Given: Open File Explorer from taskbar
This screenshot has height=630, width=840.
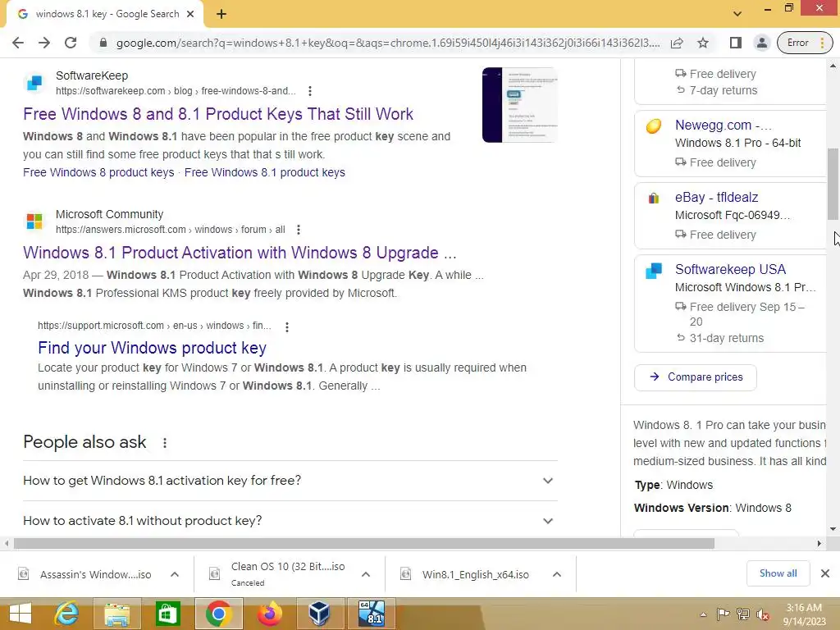Looking at the screenshot, I should [117, 614].
